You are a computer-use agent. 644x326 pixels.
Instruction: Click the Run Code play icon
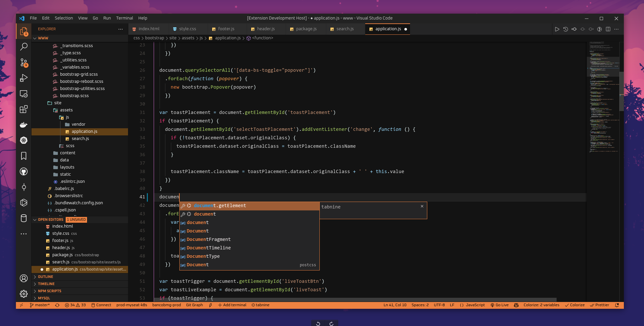557,29
